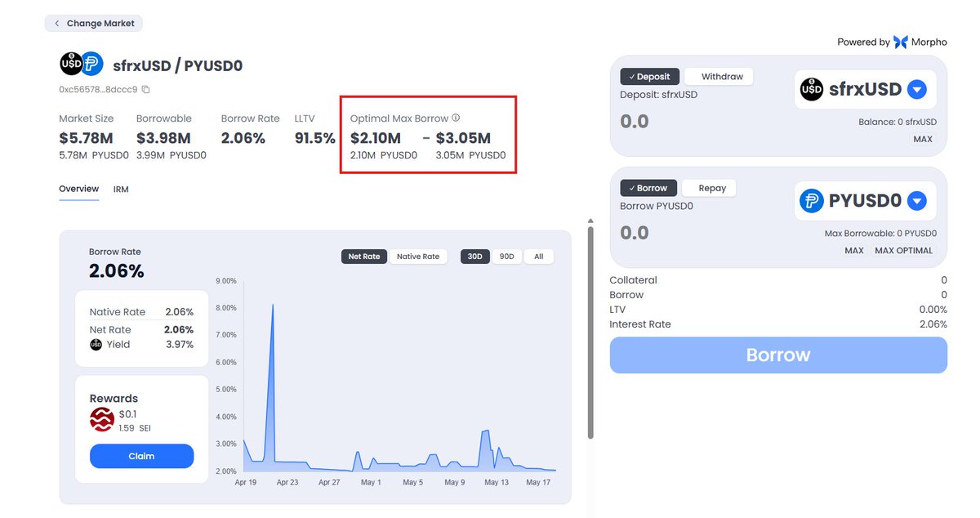Copy the market address 0xc56578...8dccc9
Screen dimensions: 980x518
point(145,89)
